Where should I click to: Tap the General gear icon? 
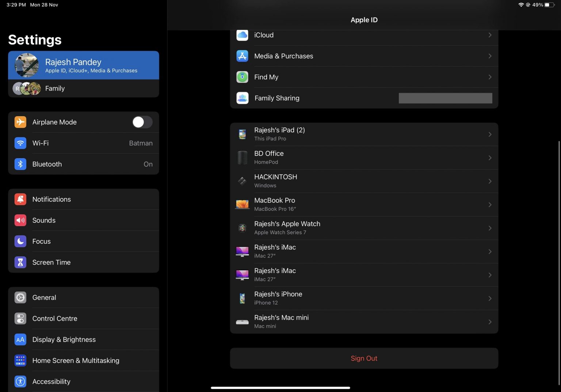(x=20, y=297)
